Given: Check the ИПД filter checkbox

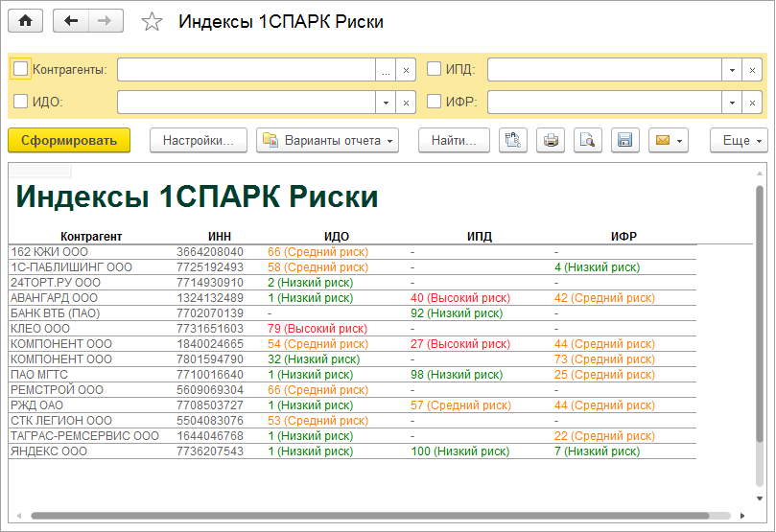Looking at the screenshot, I should 434,69.
